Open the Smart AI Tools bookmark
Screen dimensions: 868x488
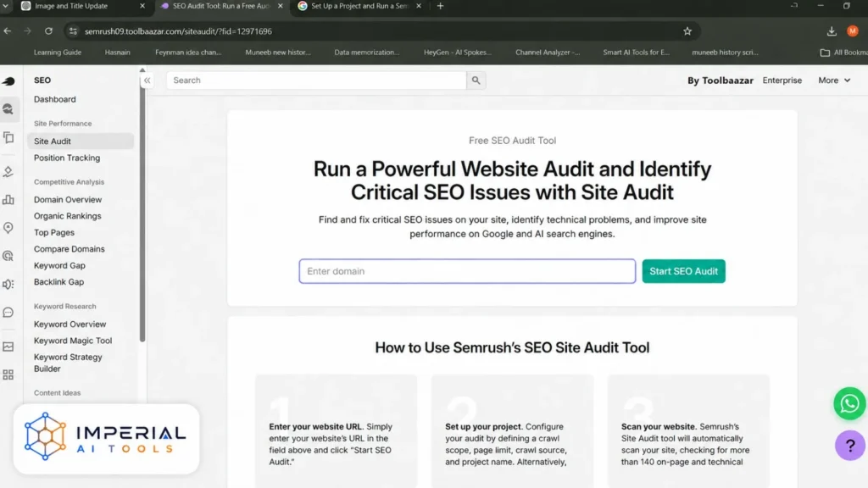coord(636,52)
